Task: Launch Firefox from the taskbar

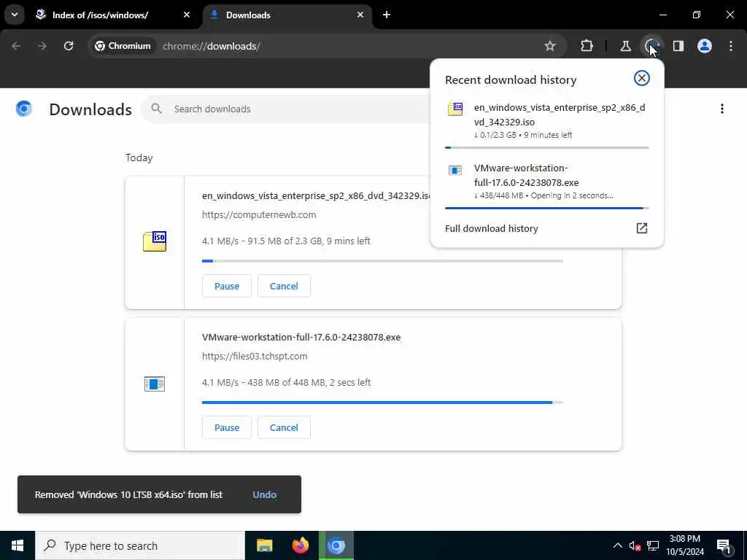Action: [x=300, y=545]
